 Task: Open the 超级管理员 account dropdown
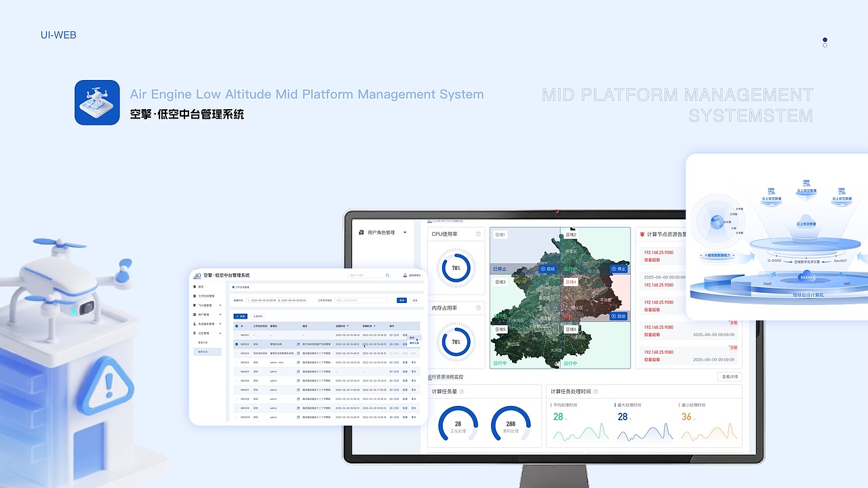pyautogui.click(x=414, y=275)
